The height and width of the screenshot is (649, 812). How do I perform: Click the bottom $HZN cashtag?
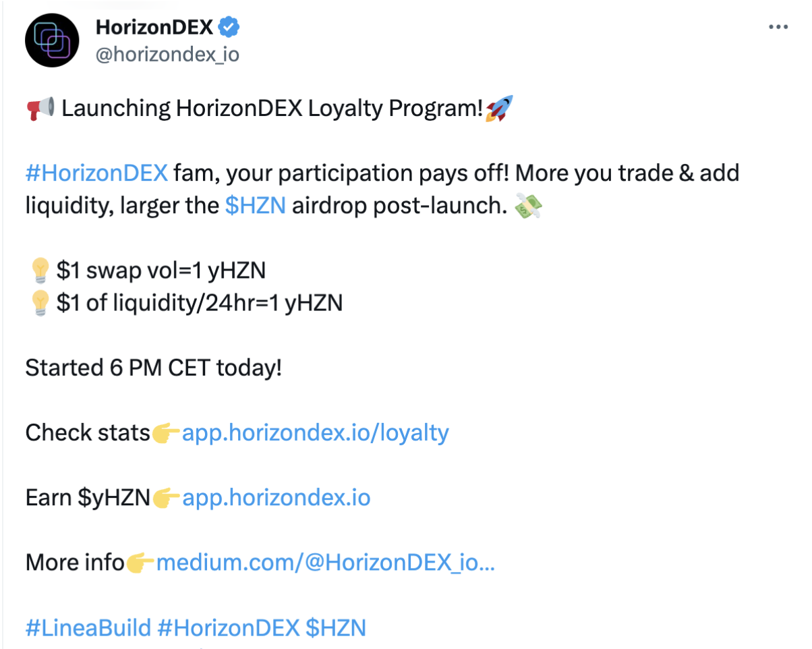pyautogui.click(x=336, y=627)
